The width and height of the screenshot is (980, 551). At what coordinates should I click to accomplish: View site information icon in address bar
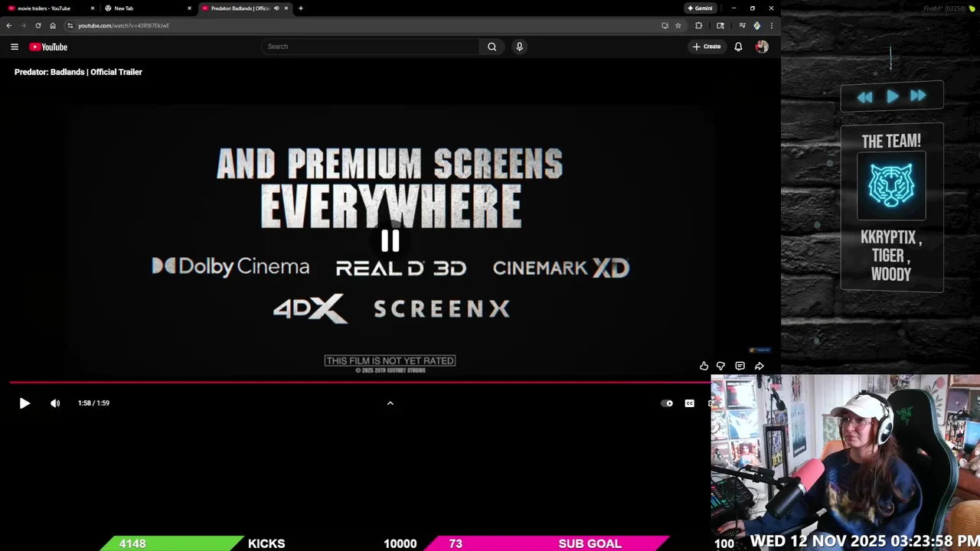click(70, 25)
